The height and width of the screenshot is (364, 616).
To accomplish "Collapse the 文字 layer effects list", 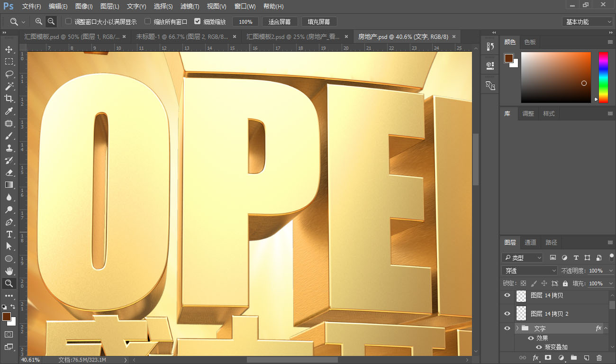I will [x=606, y=328].
